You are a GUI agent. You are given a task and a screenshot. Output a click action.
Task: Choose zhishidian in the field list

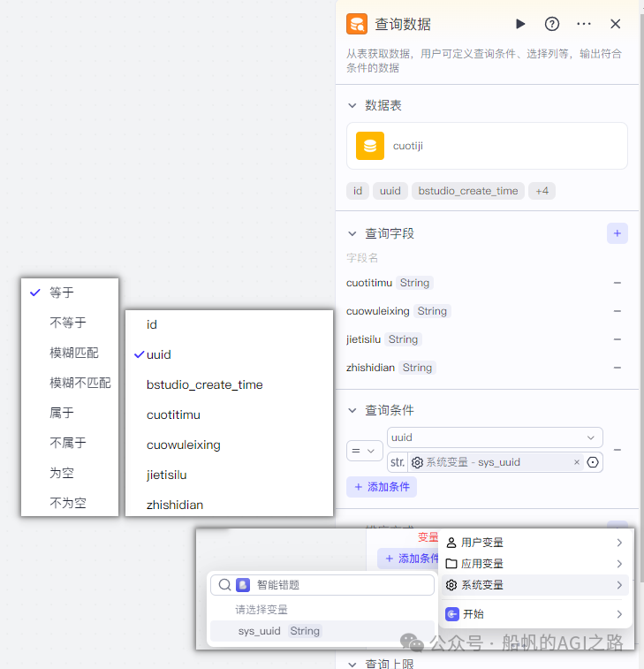point(229,505)
